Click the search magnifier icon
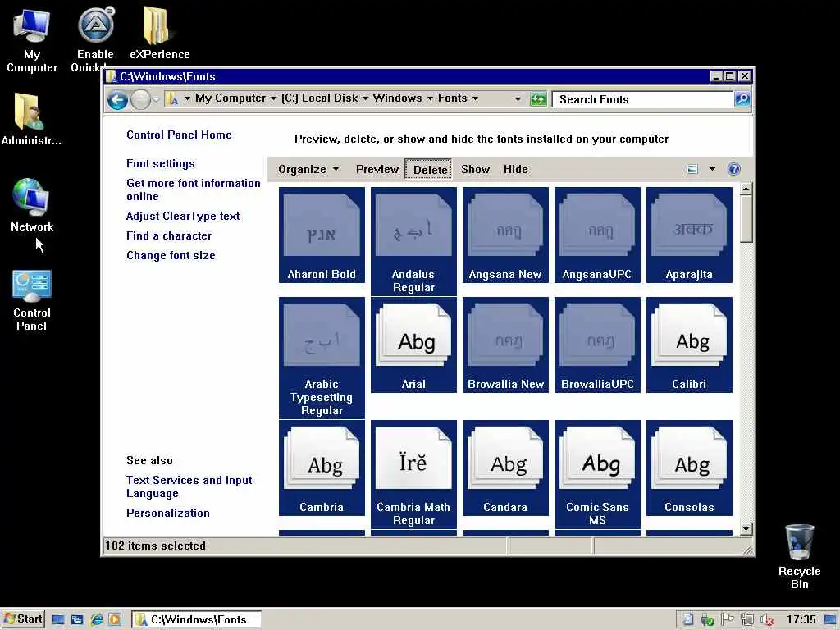 [x=742, y=99]
